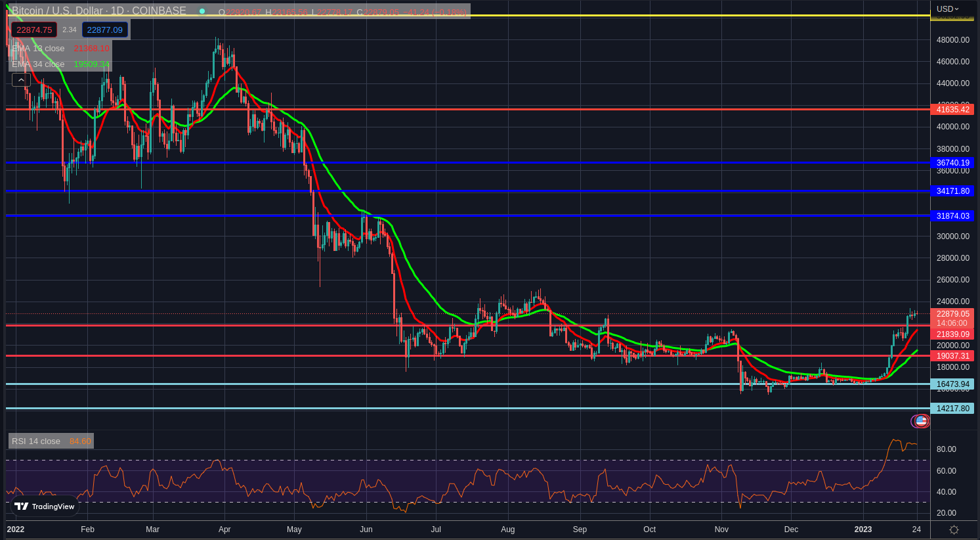Image resolution: width=980 pixels, height=540 pixels.
Task: Click the Oct label on time axis
Action: (650, 529)
